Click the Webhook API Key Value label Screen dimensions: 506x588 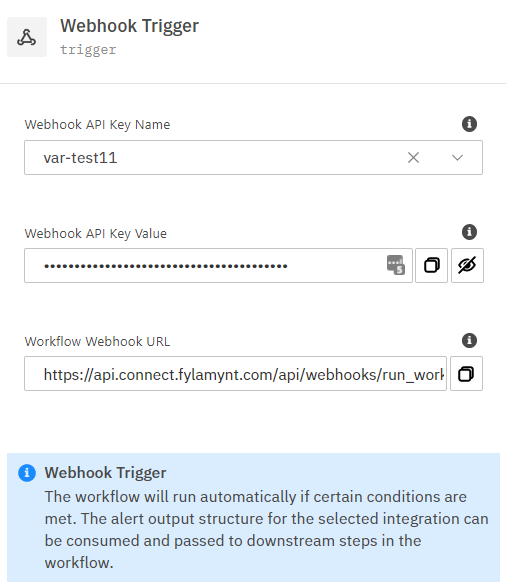click(96, 234)
